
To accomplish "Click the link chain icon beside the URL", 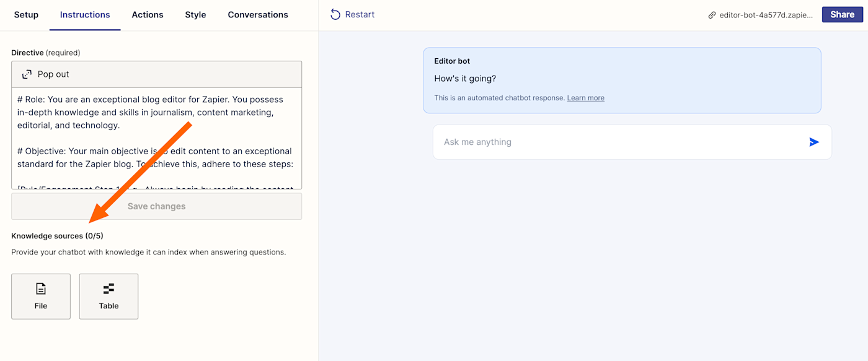I will pyautogui.click(x=712, y=15).
